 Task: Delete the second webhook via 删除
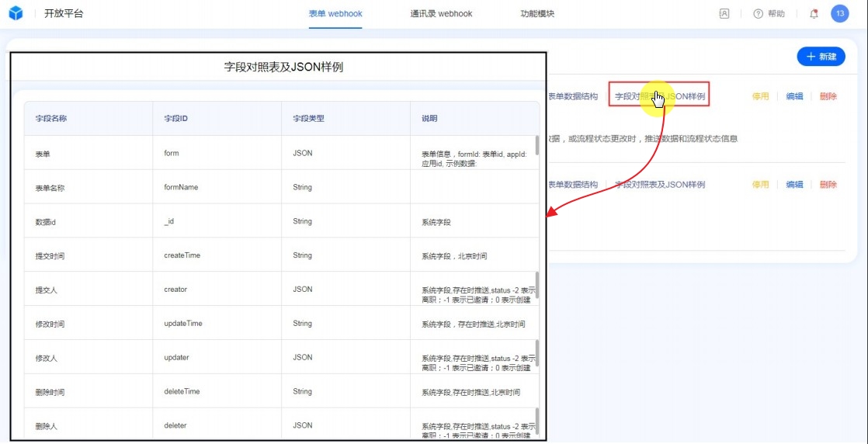point(828,184)
